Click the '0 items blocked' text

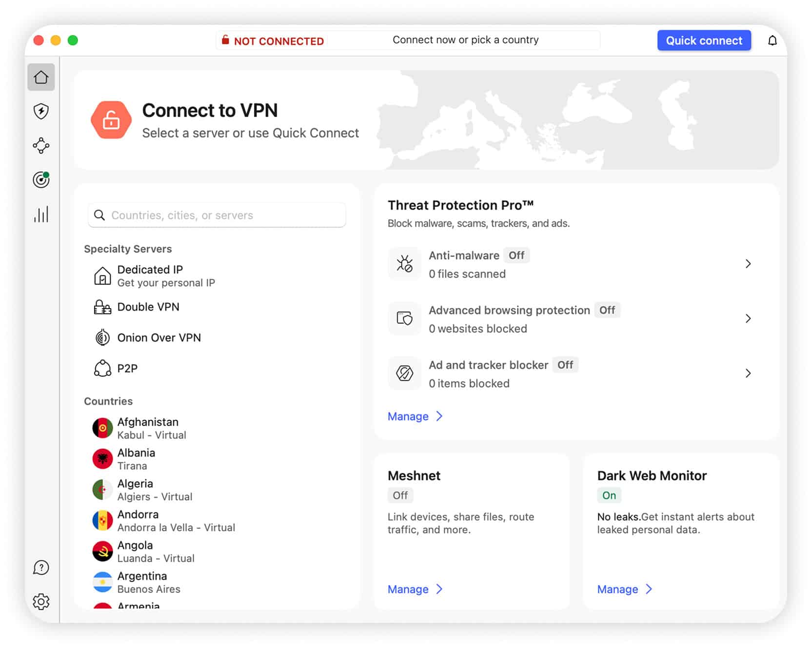point(469,383)
